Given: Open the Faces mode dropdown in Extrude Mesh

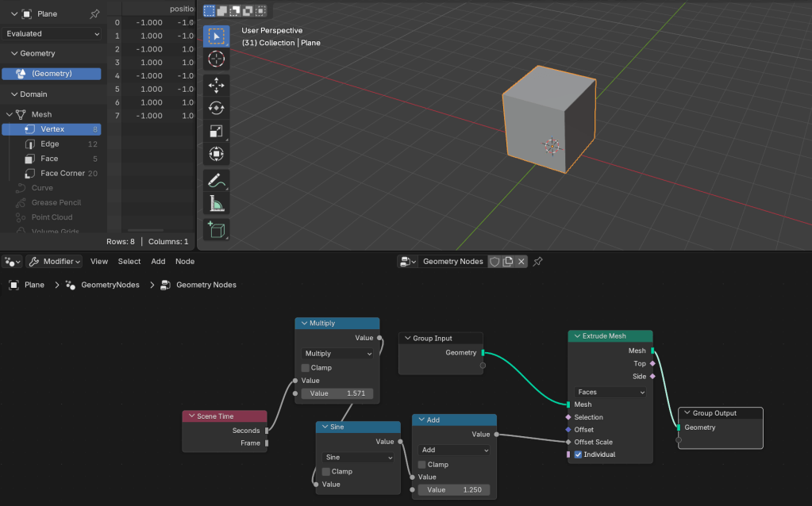Looking at the screenshot, I should click(610, 392).
